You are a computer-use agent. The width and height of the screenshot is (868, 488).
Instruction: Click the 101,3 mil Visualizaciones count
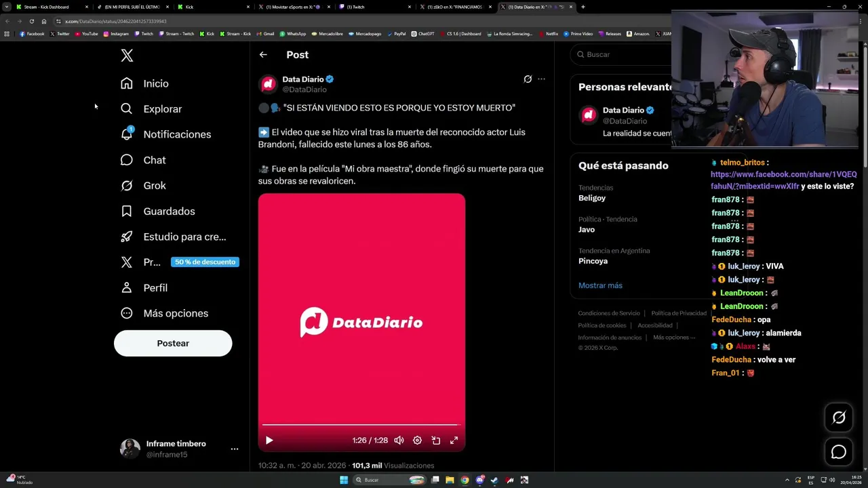click(393, 466)
